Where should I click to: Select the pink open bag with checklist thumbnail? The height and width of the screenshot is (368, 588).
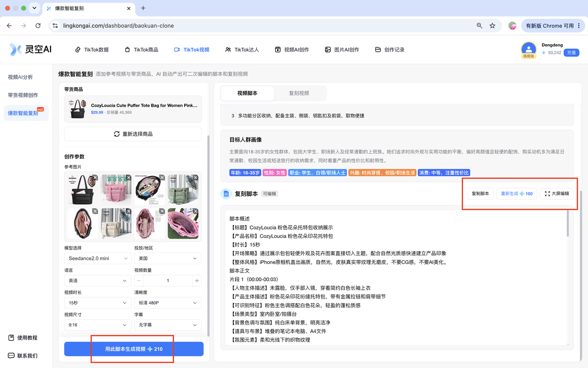click(149, 223)
